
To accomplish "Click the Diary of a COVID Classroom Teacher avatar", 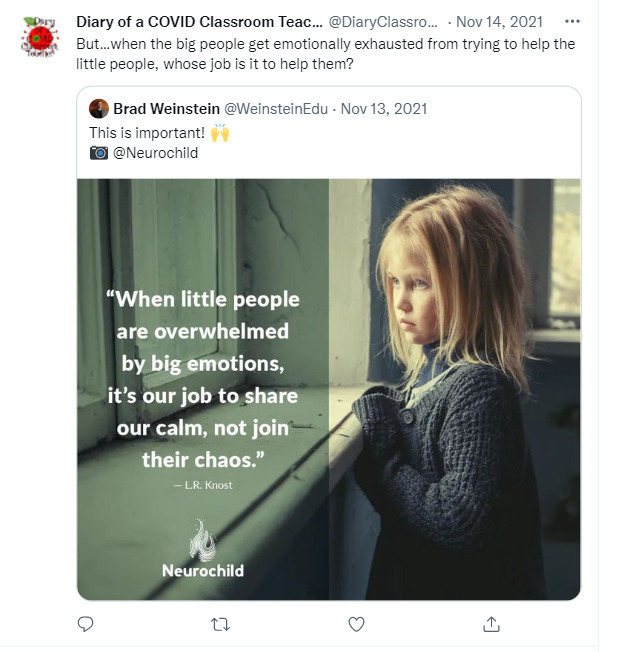I will pyautogui.click(x=41, y=36).
